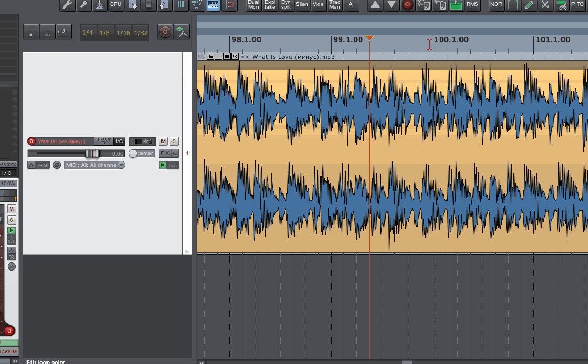Click the grid settings icon
Screen dimensions: 588x364
[x=180, y=5]
